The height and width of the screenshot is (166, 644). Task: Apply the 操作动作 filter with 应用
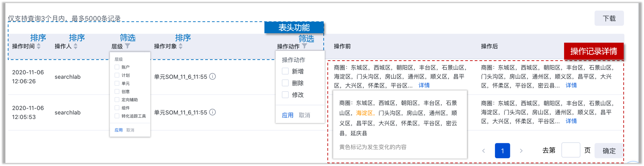click(287, 115)
